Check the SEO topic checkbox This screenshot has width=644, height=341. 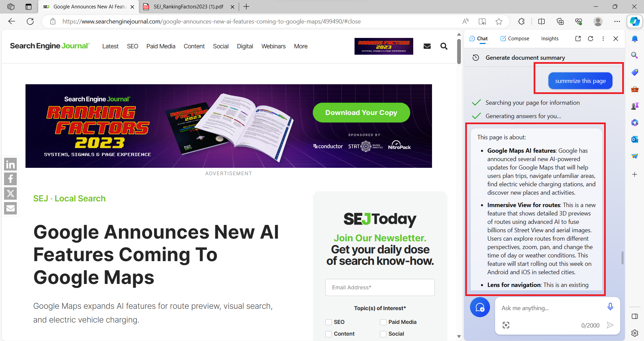coord(328,322)
